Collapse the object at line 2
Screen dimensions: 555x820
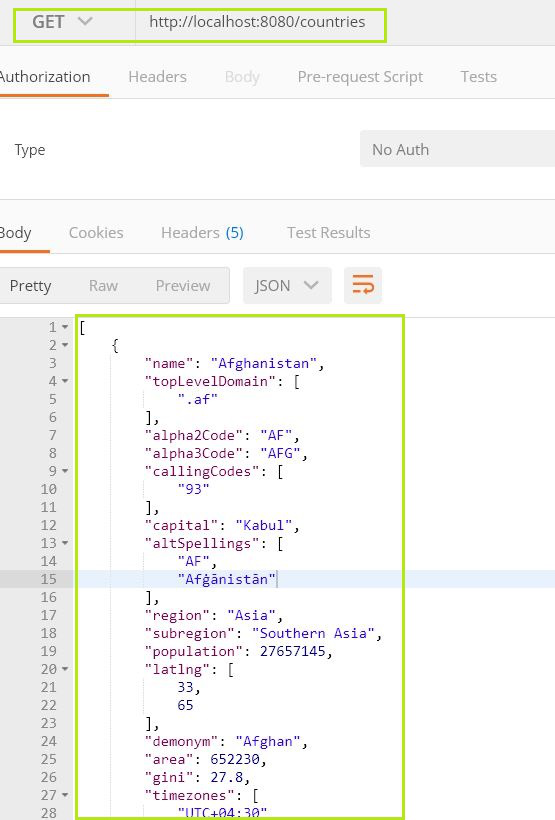[65, 345]
